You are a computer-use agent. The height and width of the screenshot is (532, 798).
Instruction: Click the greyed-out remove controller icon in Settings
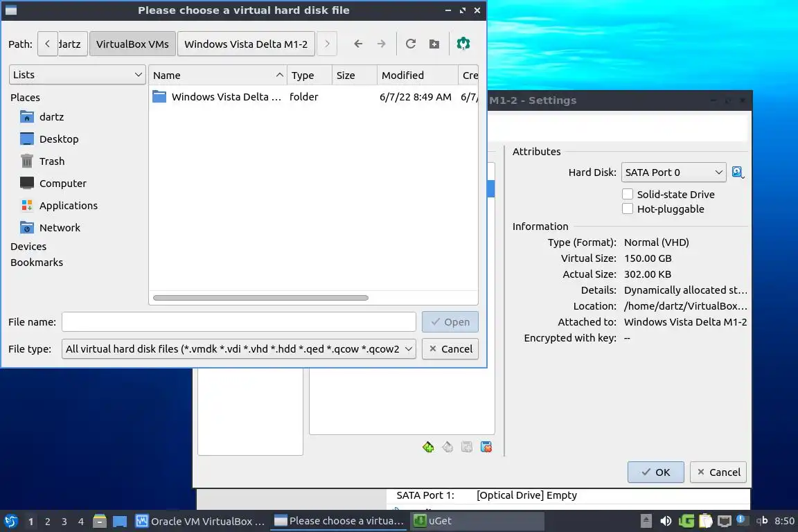coord(447,447)
